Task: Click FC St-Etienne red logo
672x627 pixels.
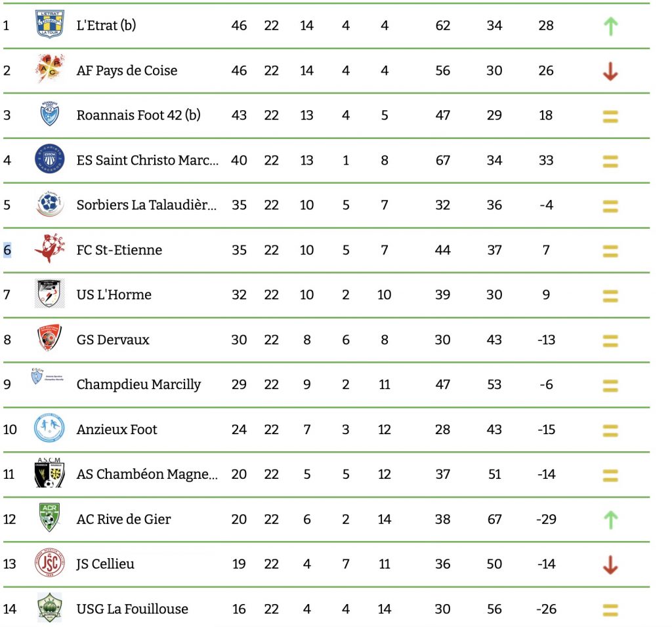Action: (x=50, y=248)
